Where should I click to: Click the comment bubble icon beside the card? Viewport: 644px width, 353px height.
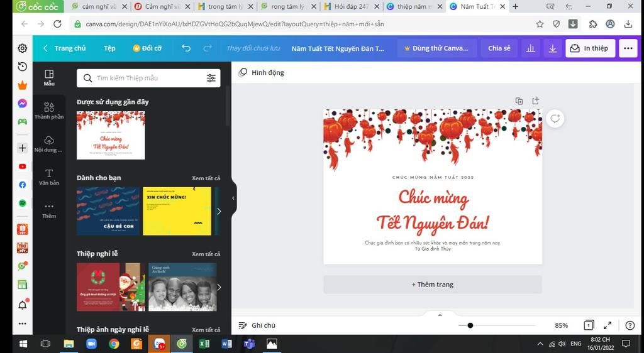(555, 119)
